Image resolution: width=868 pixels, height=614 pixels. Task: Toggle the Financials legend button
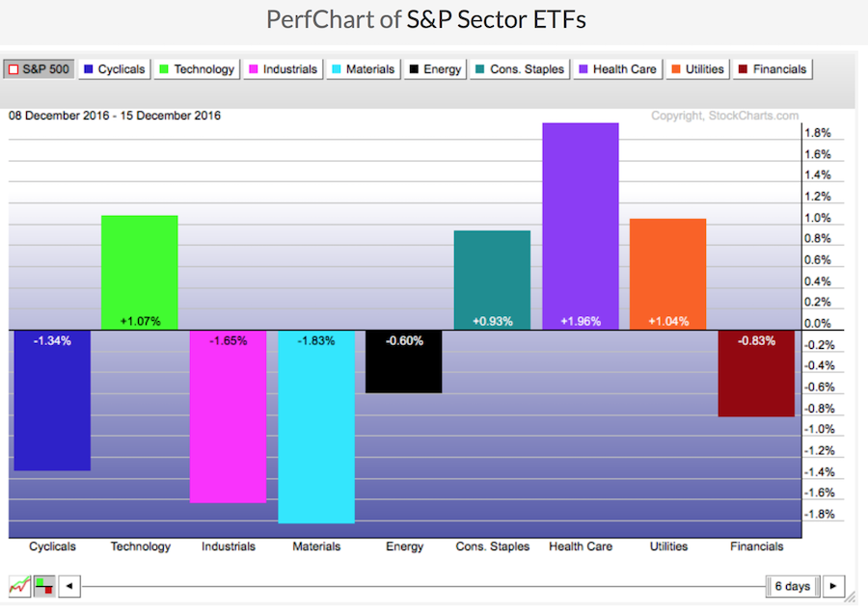click(x=773, y=69)
